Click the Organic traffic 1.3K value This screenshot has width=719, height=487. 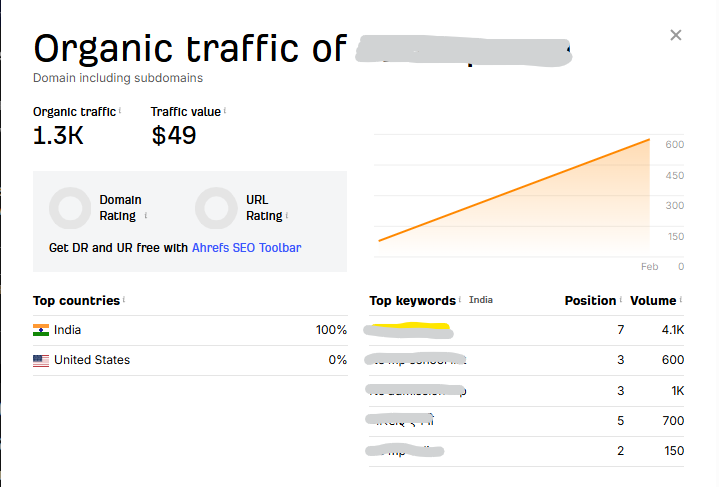point(58,137)
